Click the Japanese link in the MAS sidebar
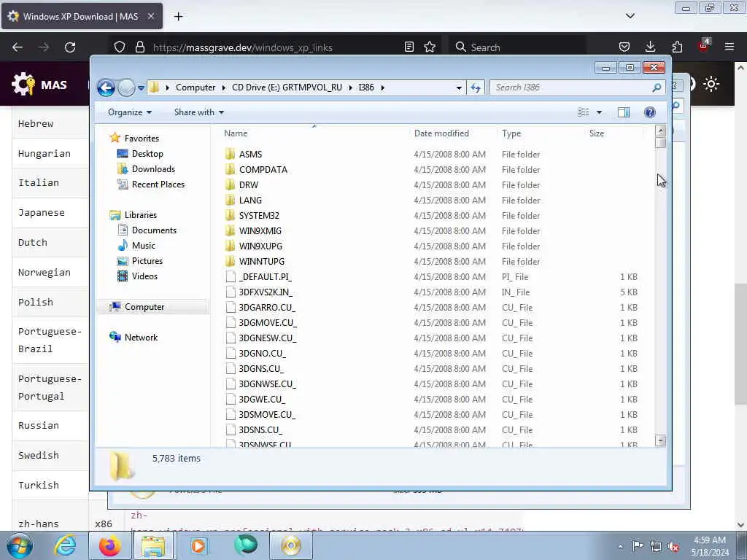Viewport: 747px width, 560px height. (x=42, y=213)
